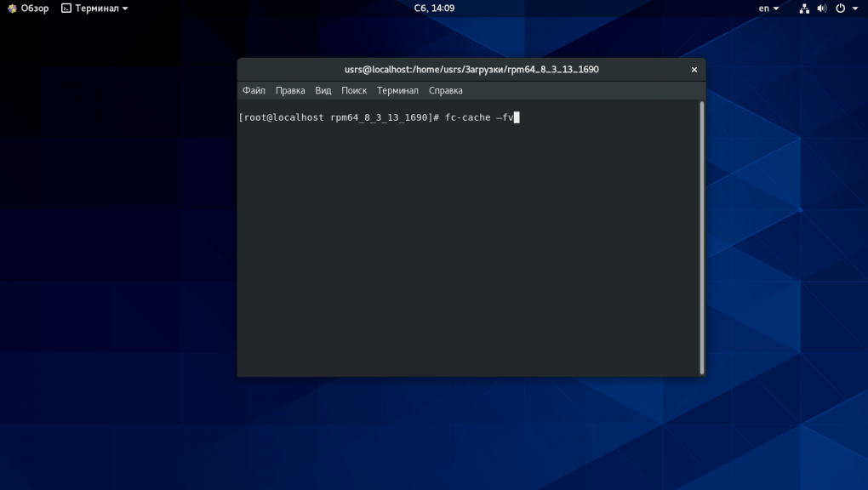Open the Терминал menu in the window menu bar
868x490 pixels.
[x=397, y=90]
